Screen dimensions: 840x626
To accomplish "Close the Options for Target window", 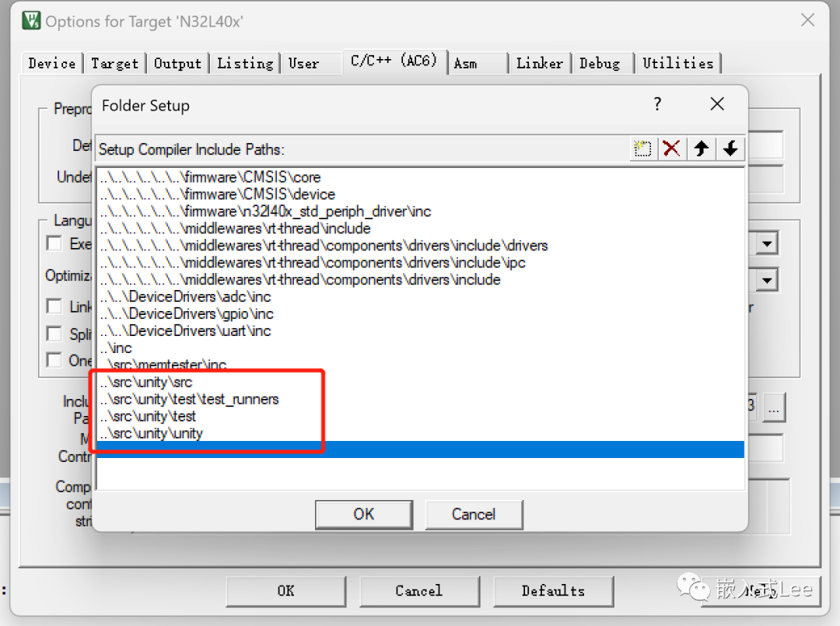I will click(x=807, y=20).
